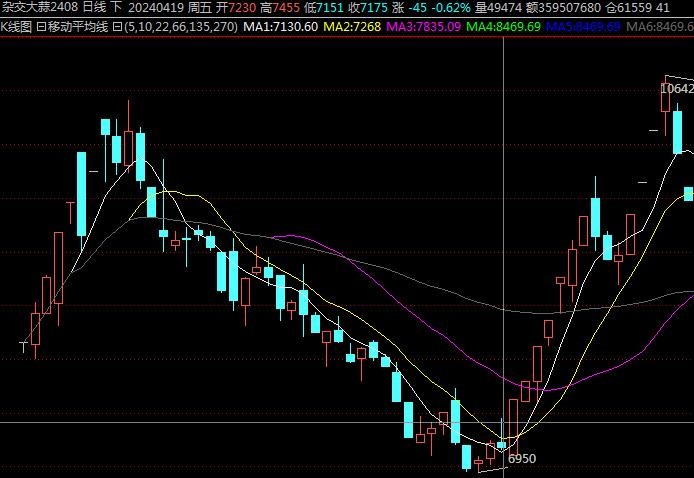Click the 6950 lowest price label
694x478 pixels.
(x=522, y=459)
